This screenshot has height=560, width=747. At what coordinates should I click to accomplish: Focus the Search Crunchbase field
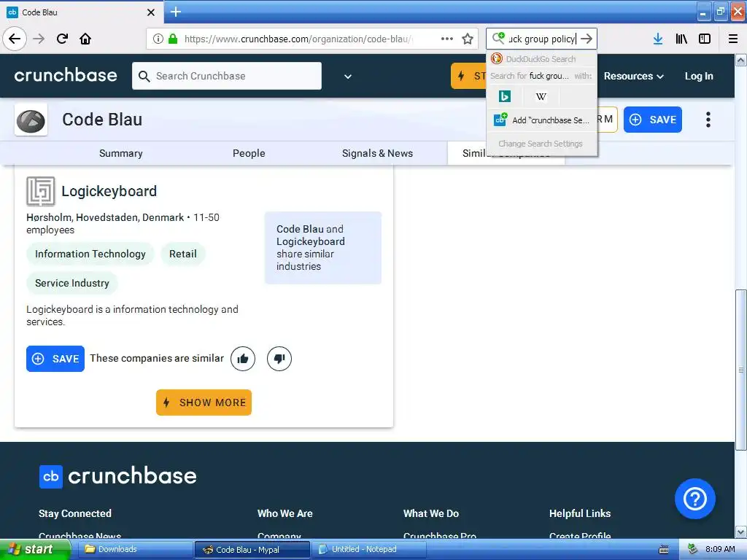tap(227, 76)
